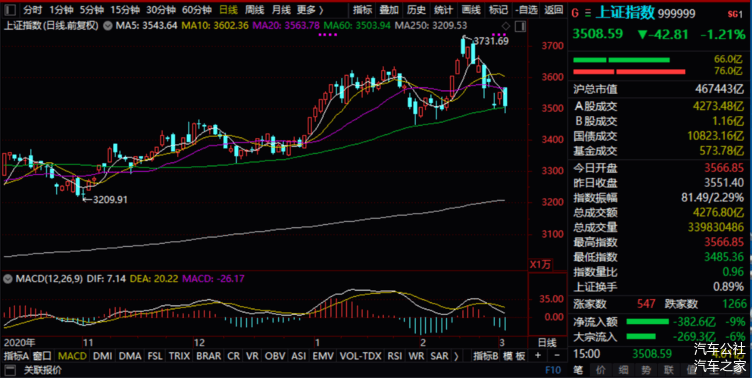The width and height of the screenshot is (752, 378).
Task: Select the DMI indicator tab
Action: 103,356
